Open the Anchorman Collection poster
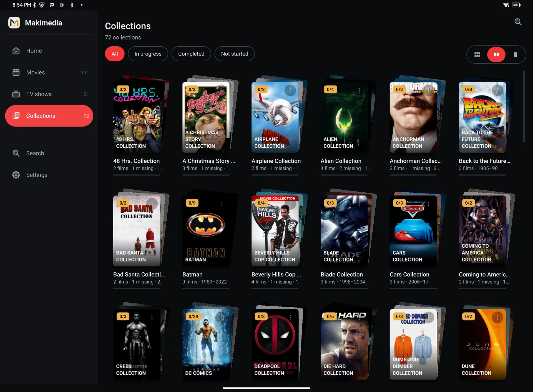Image resolution: width=533 pixels, height=392 pixels. tap(413, 117)
